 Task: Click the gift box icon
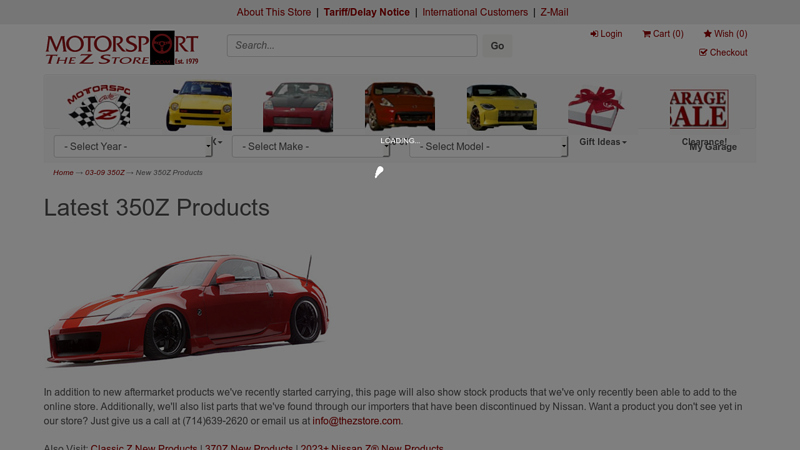pos(596,109)
